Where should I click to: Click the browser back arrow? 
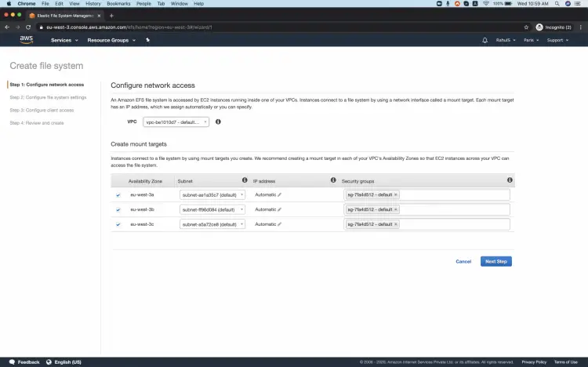coord(7,27)
